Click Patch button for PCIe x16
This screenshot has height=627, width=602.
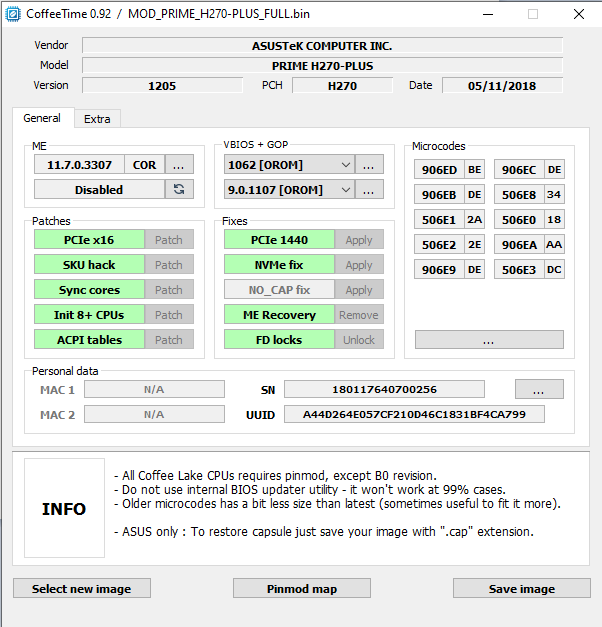[169, 239]
